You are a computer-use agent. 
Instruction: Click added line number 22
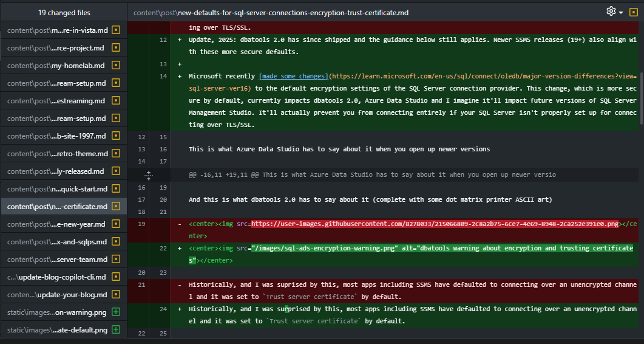[163, 248]
